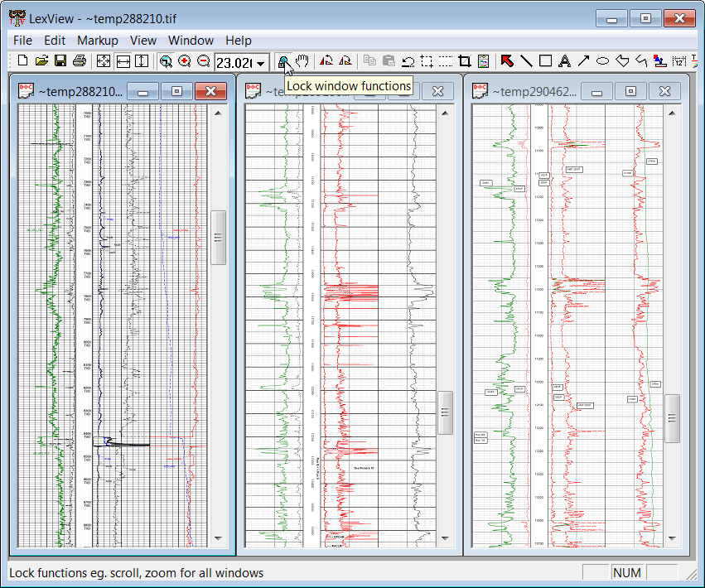Click the Undo arrow icon
The image size is (705, 588).
tap(408, 61)
